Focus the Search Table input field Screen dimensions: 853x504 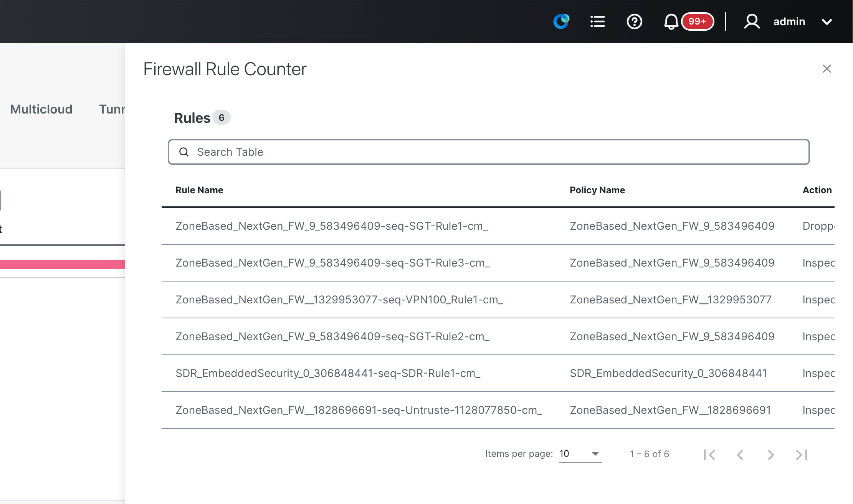point(488,152)
